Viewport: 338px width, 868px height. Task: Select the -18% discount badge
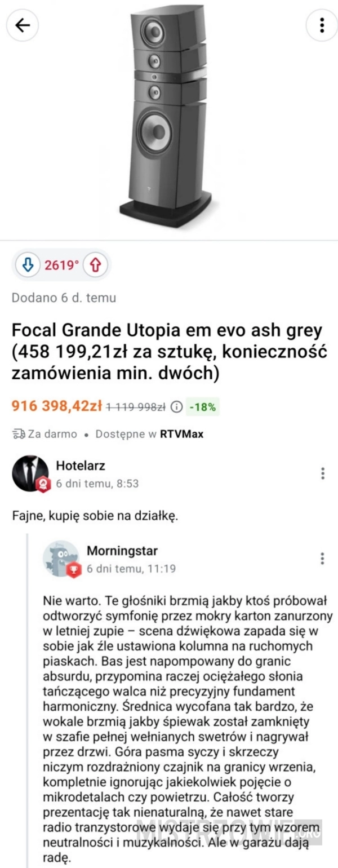(203, 405)
